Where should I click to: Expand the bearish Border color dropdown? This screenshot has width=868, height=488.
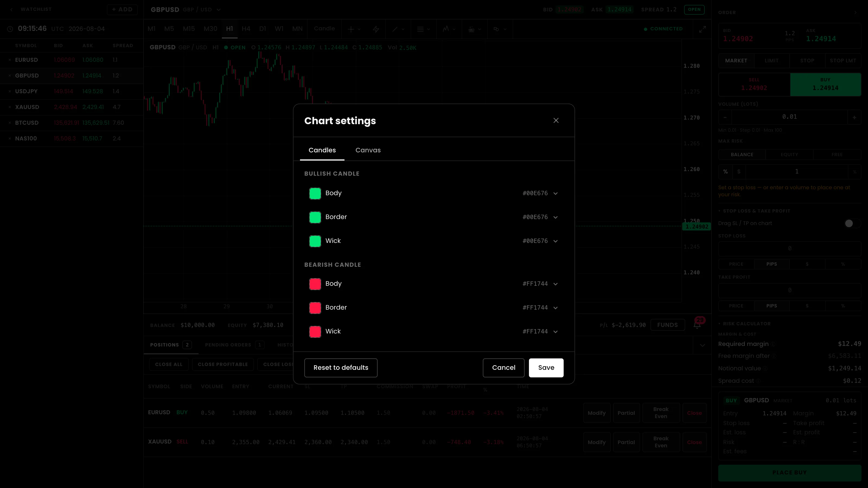pyautogui.click(x=556, y=308)
